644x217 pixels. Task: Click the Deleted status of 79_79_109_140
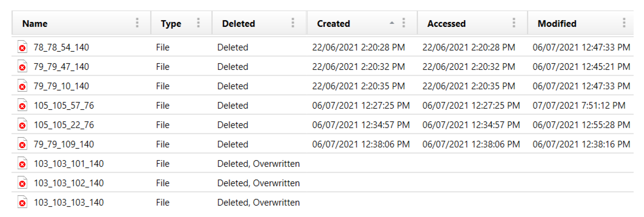pyautogui.click(x=233, y=144)
